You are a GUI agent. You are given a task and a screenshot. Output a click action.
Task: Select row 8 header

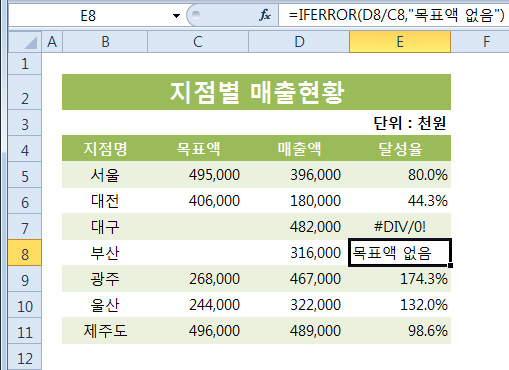(x=25, y=253)
